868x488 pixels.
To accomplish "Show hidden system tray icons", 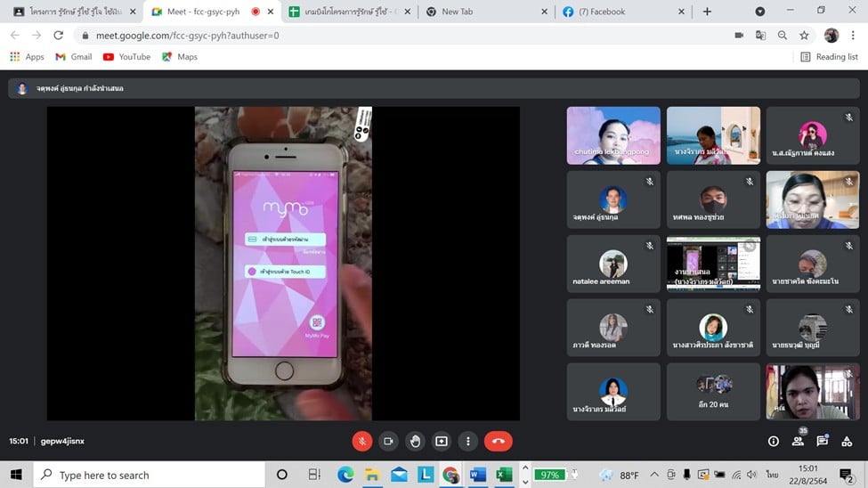I will pos(654,475).
